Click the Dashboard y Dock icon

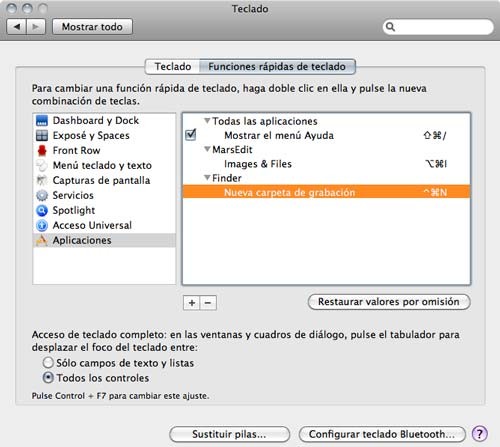[x=42, y=120]
